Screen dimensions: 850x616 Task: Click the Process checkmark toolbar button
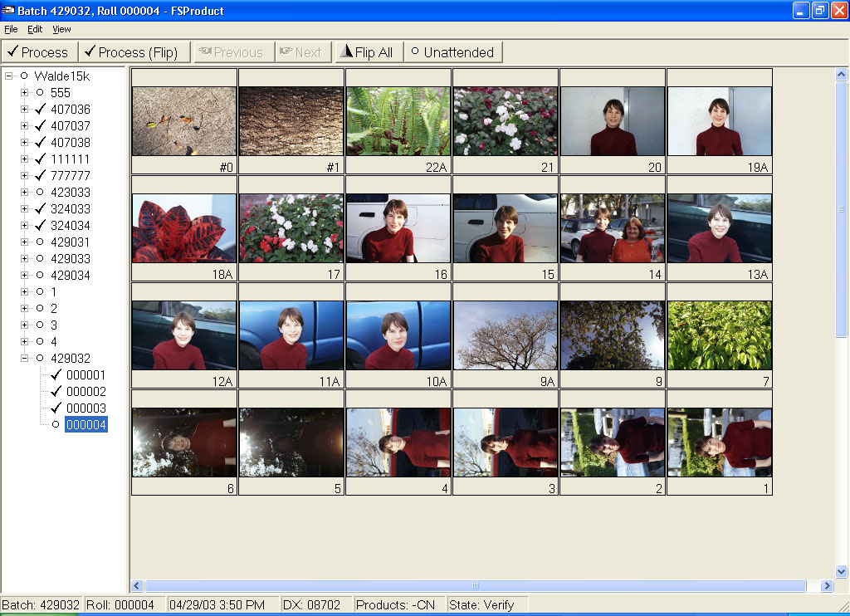pyautogui.click(x=39, y=52)
